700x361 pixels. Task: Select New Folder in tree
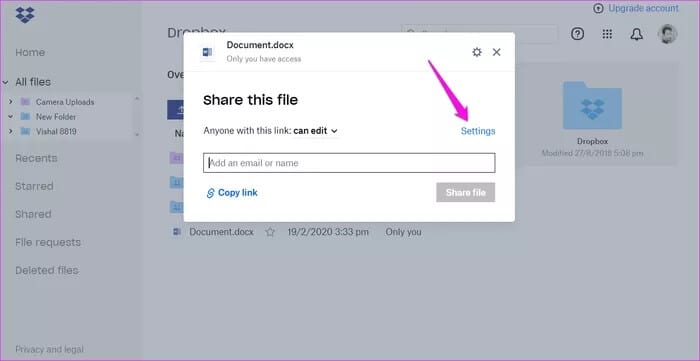coord(56,116)
